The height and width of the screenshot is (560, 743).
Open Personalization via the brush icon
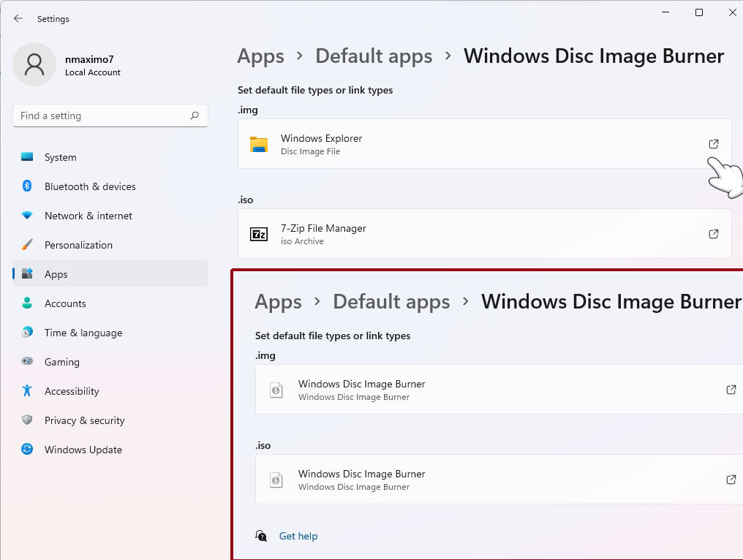tap(27, 245)
